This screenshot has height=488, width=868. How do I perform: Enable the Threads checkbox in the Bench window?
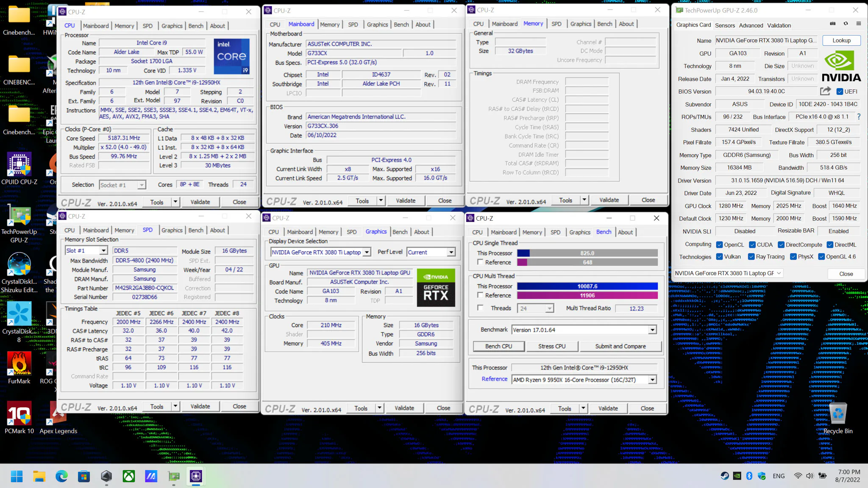click(x=480, y=308)
